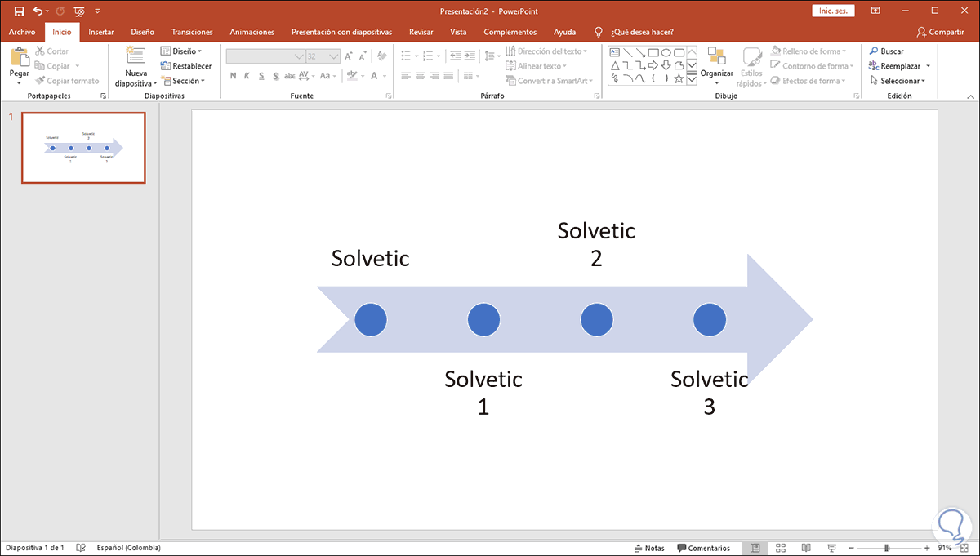Toggle italic (K) formatting
Screen dimensions: 980x556
(x=247, y=76)
